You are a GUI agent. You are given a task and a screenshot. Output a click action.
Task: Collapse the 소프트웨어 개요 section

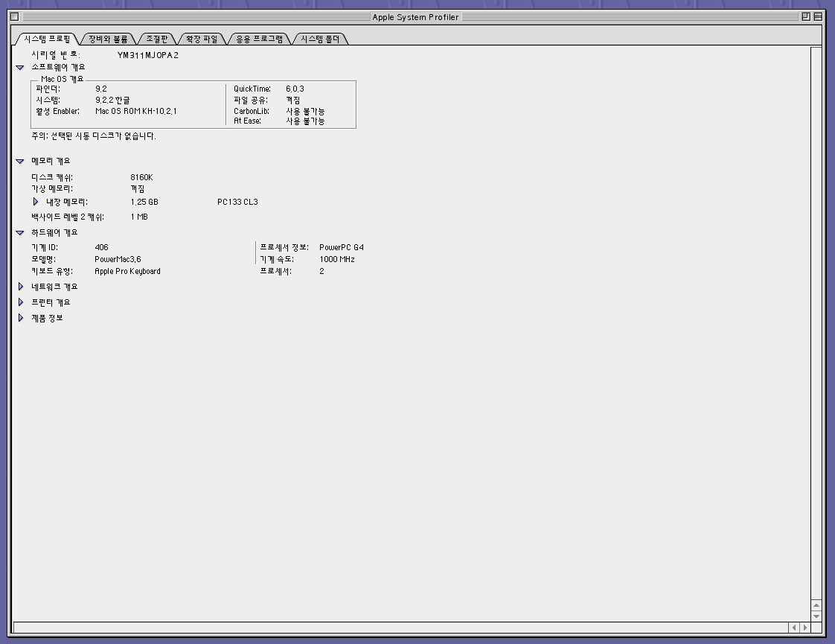tap(20, 68)
